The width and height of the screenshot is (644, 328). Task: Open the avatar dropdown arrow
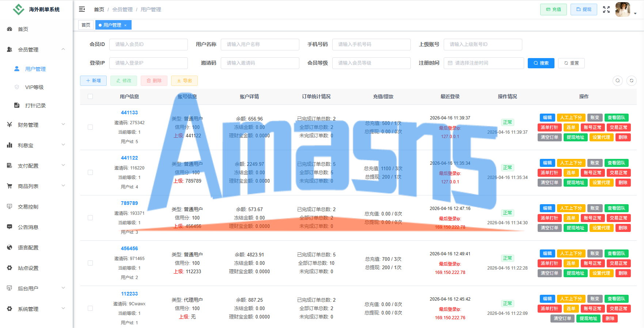635,14
